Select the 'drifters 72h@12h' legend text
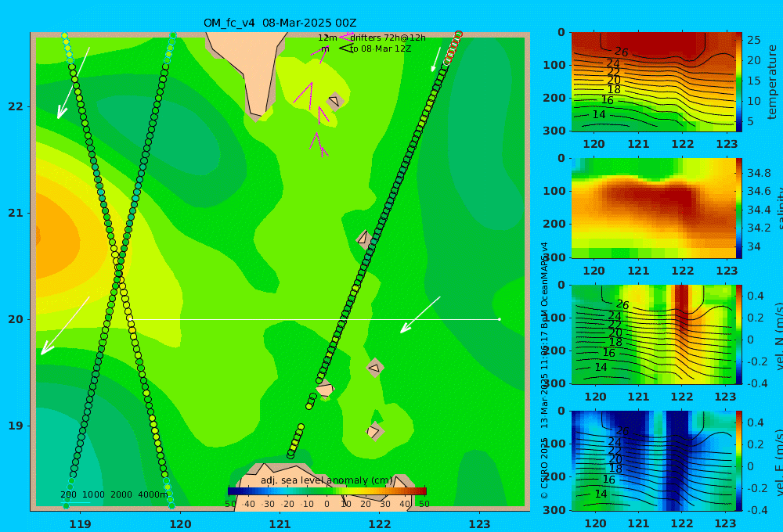This screenshot has width=783, height=532. coord(388,38)
